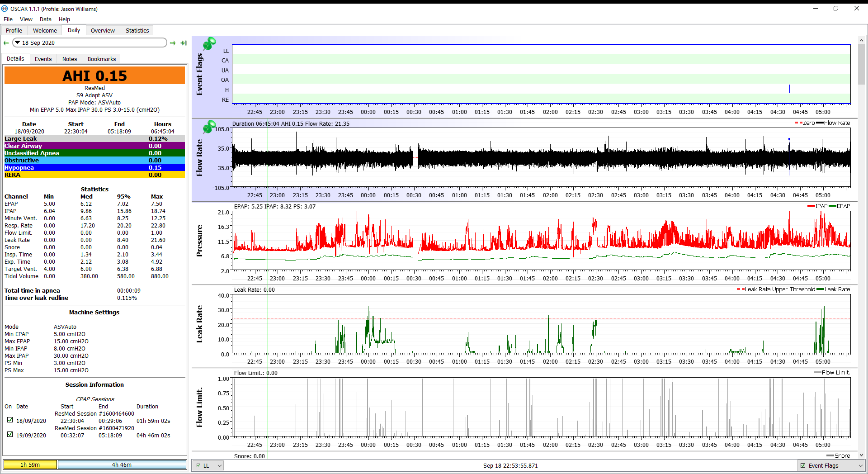This screenshot has width=868, height=474.
Task: Click the Tidal Volume statistics row
Action: tap(94, 276)
